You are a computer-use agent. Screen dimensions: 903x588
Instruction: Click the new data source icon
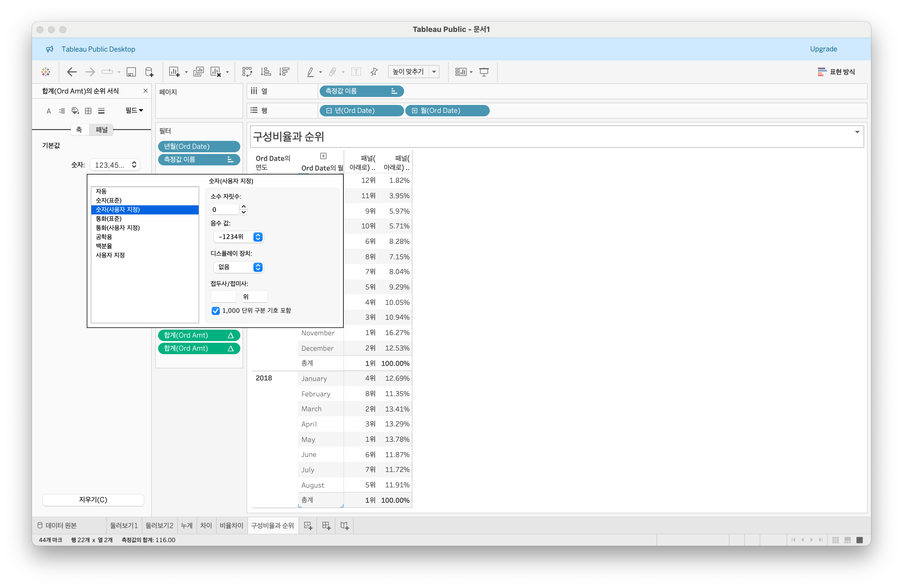[x=150, y=72]
